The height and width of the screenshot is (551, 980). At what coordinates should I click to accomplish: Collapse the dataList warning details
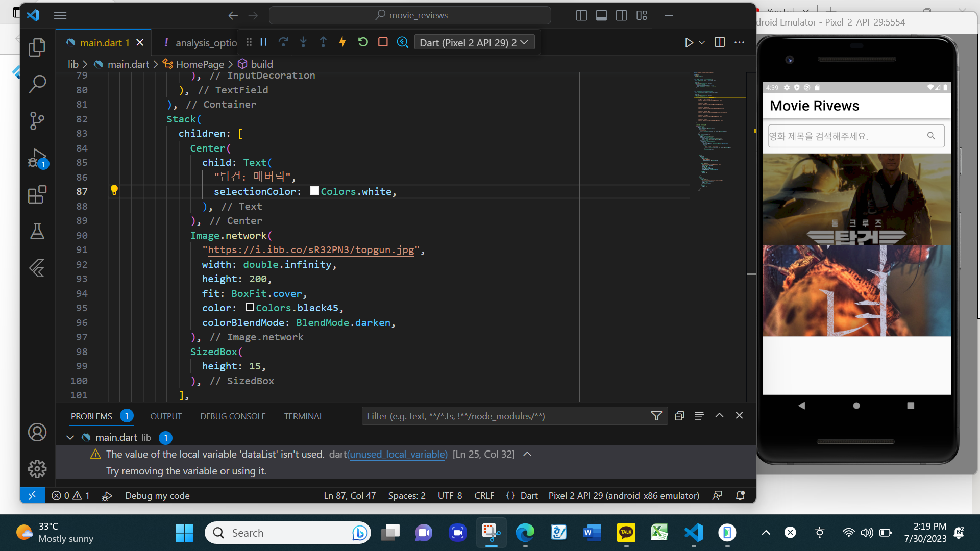click(x=527, y=454)
